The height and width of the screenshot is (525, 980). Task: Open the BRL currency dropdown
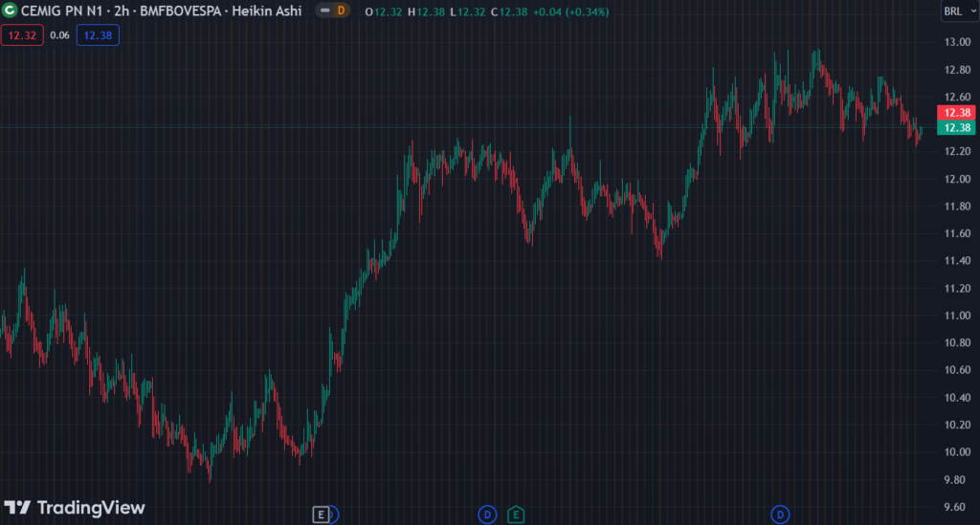[x=956, y=11]
